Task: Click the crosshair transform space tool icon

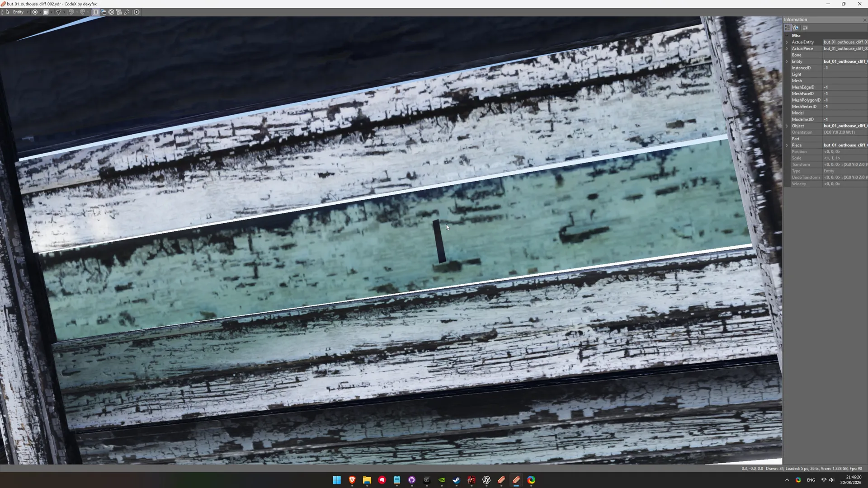Action: click(35, 12)
